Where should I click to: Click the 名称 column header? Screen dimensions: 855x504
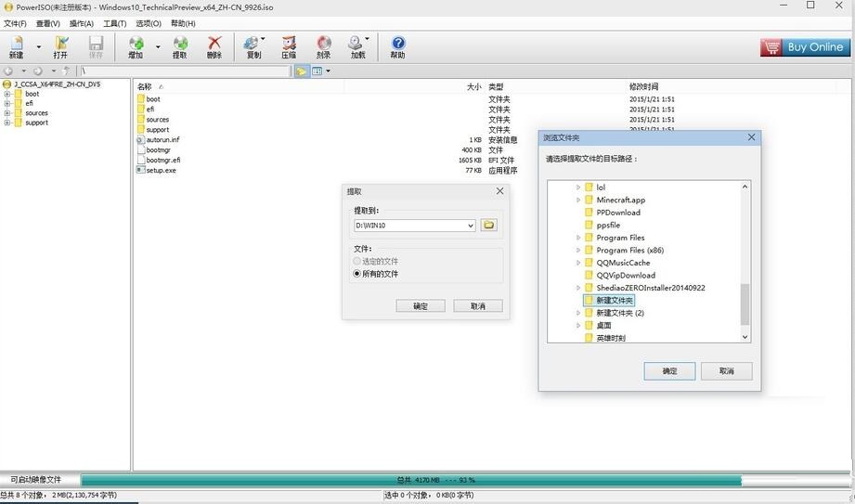coord(145,86)
